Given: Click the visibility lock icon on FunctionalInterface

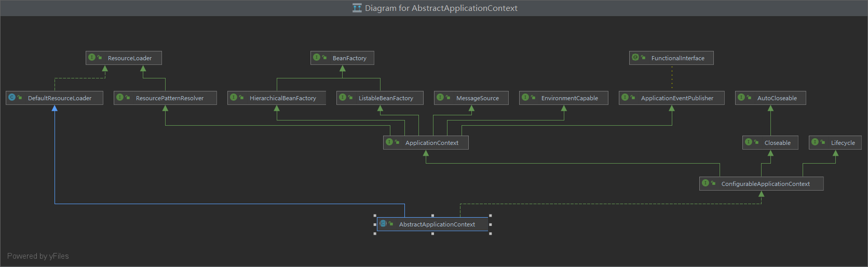Looking at the screenshot, I should click(x=643, y=57).
